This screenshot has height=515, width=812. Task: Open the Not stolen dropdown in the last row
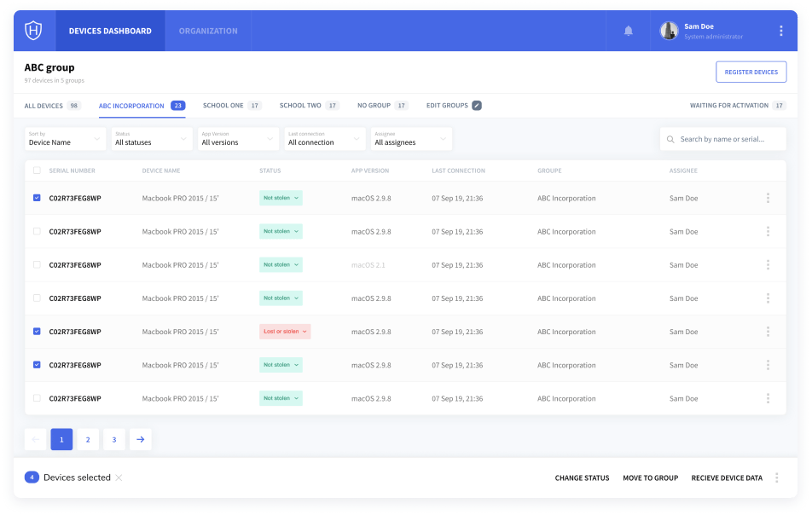point(281,398)
